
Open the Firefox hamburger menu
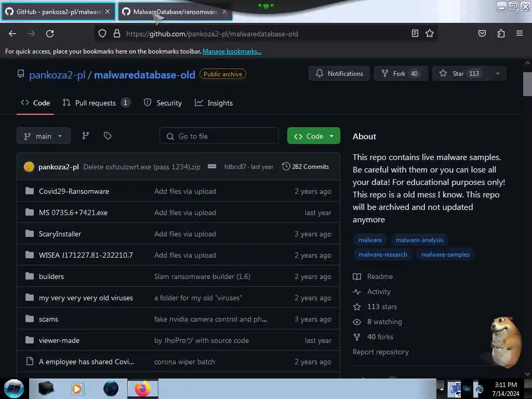coord(519,33)
